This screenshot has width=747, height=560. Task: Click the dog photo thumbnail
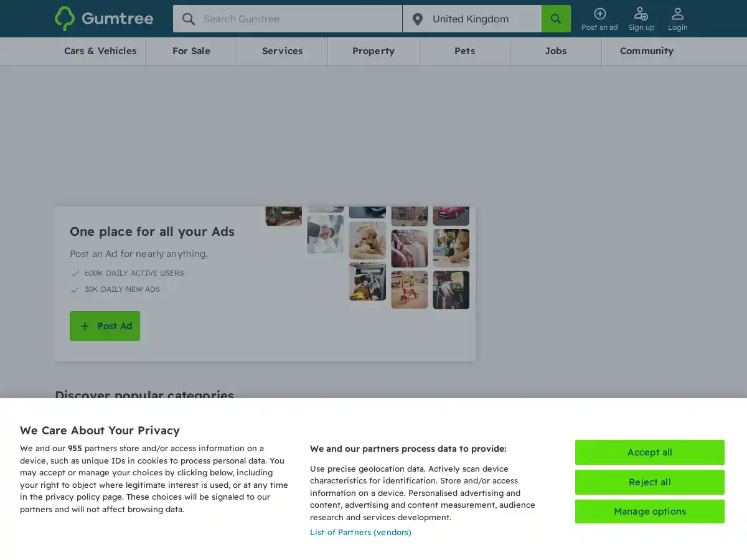pos(367,241)
